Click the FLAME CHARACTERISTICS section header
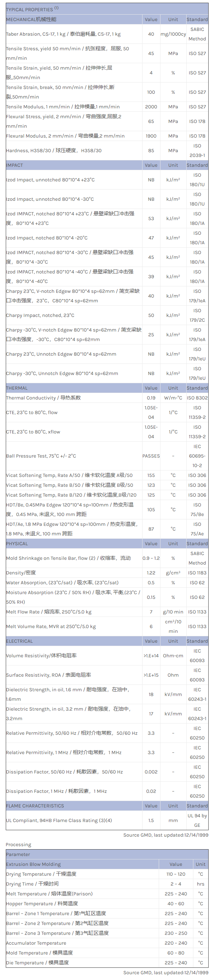Viewport: 211px width, 980px height. click(35, 806)
